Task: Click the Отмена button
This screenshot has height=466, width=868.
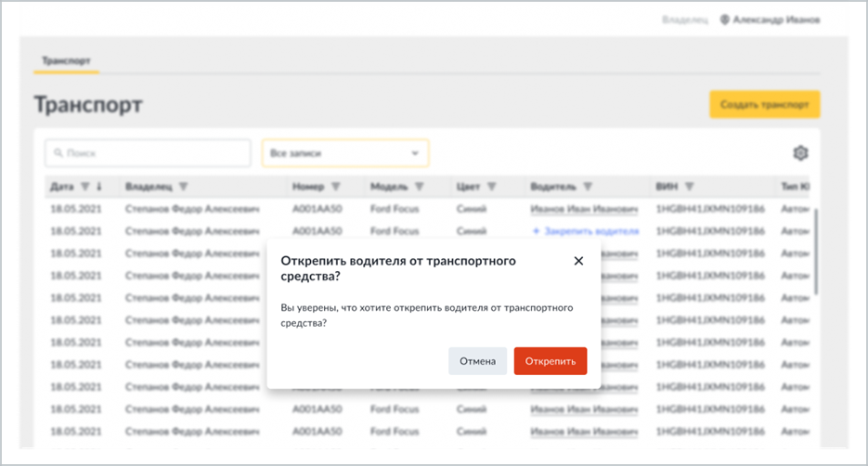Action: coord(477,361)
